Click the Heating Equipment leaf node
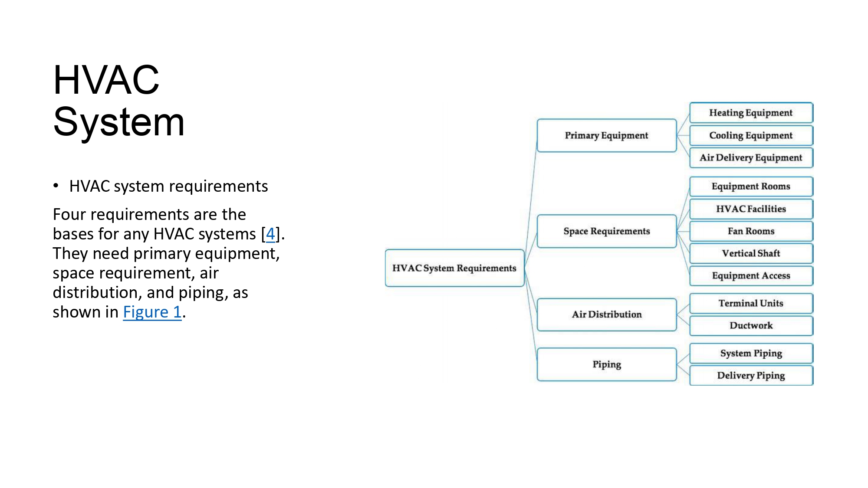 click(x=750, y=113)
